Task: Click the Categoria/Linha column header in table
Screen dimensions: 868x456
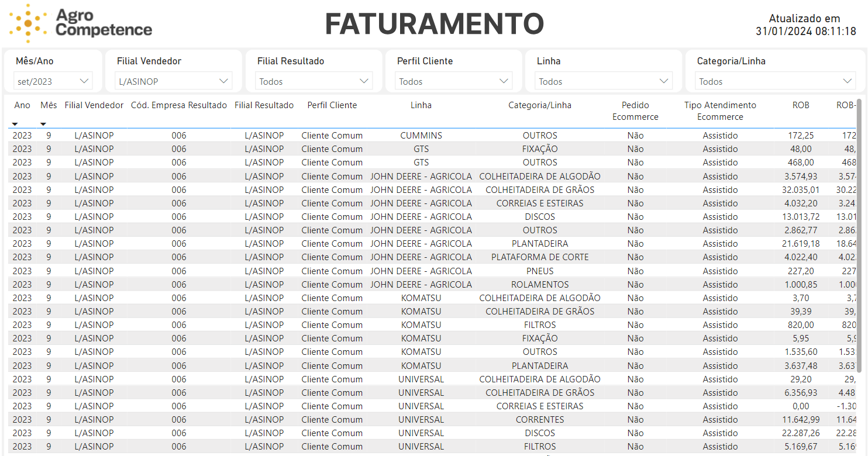Action: [540, 105]
